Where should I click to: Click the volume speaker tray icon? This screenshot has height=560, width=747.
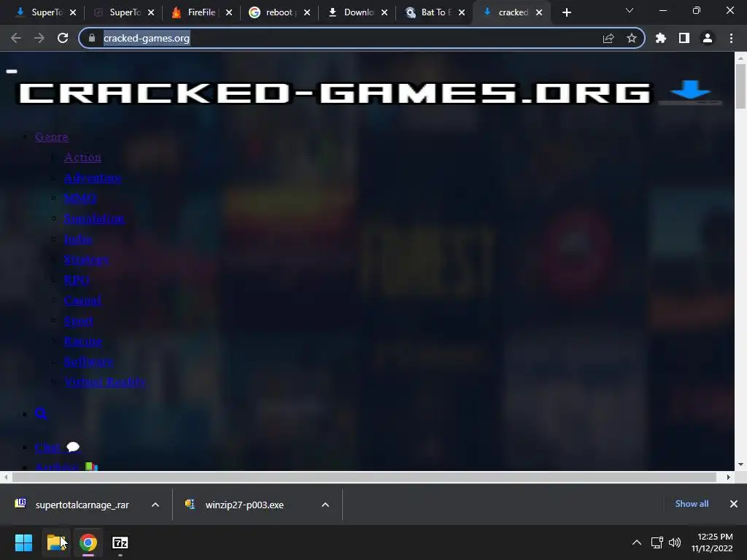[x=675, y=542]
